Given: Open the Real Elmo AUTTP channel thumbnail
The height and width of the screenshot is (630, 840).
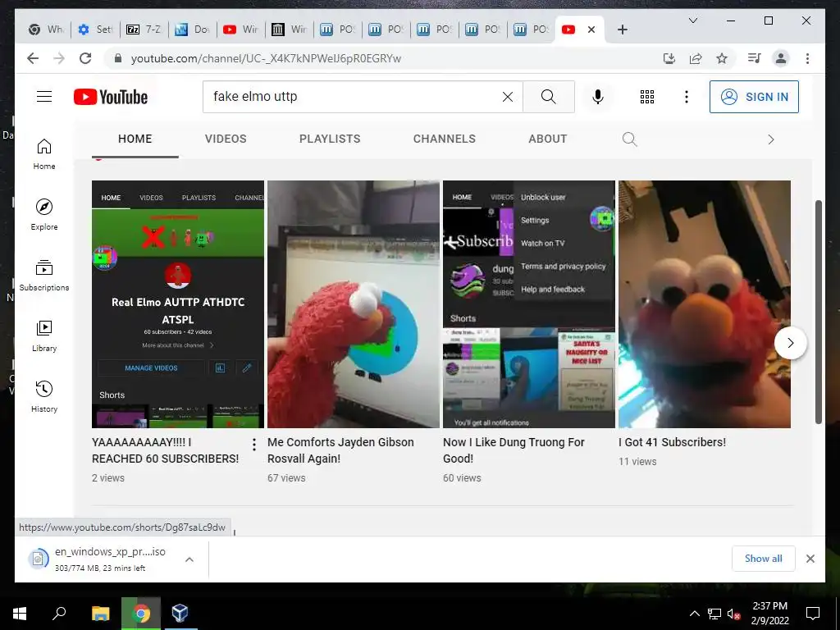Looking at the screenshot, I should pyautogui.click(x=178, y=304).
